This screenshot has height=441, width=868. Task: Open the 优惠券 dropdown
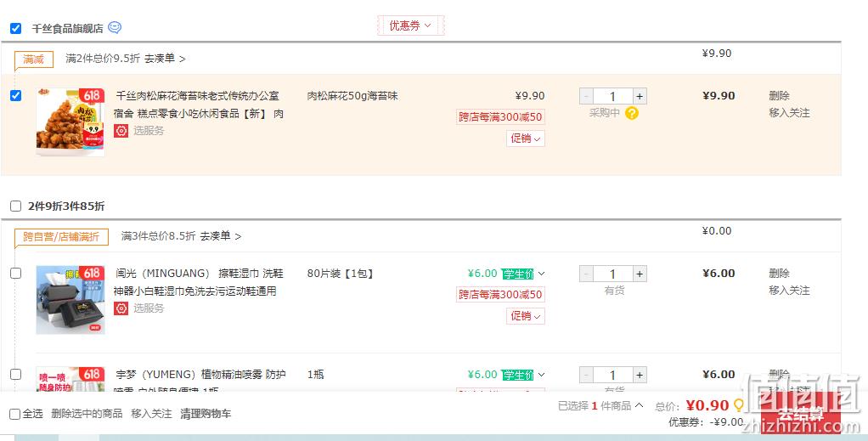click(410, 25)
